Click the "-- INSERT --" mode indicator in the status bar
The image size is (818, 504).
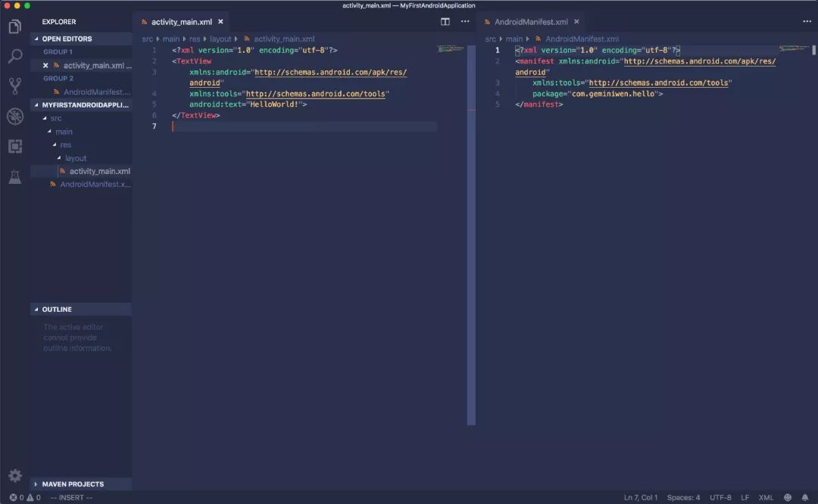71,497
